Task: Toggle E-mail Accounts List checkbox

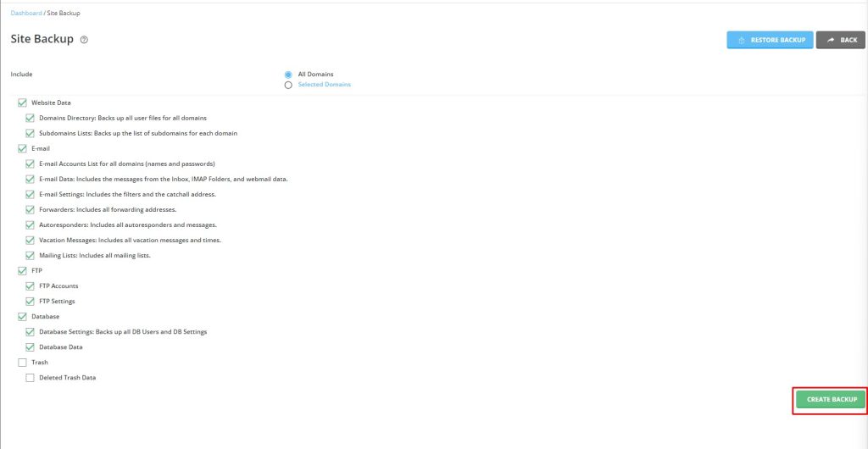Action: tap(30, 164)
